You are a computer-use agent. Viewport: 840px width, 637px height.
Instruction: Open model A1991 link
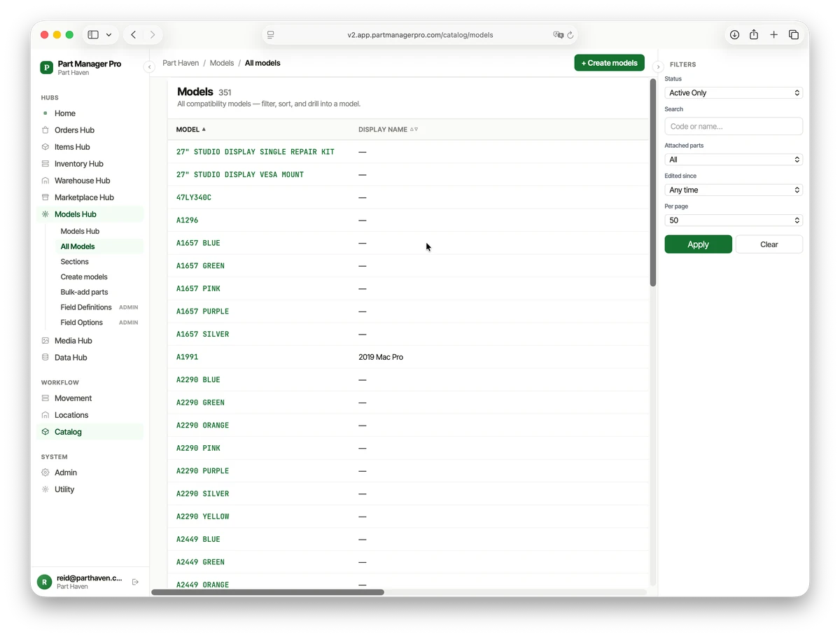(187, 357)
